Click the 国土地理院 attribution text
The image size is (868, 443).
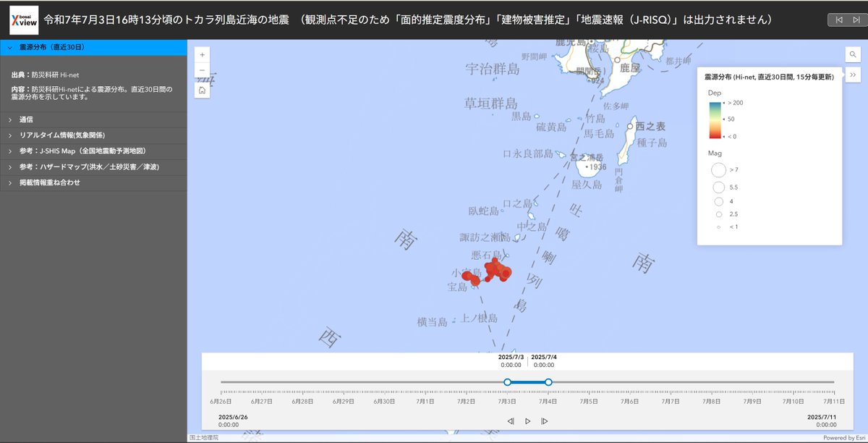[203, 437]
